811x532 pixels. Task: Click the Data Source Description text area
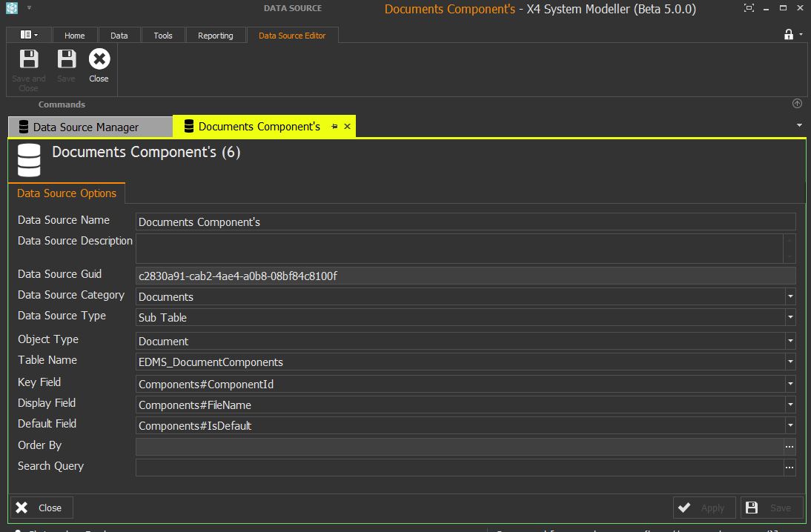[x=460, y=249]
